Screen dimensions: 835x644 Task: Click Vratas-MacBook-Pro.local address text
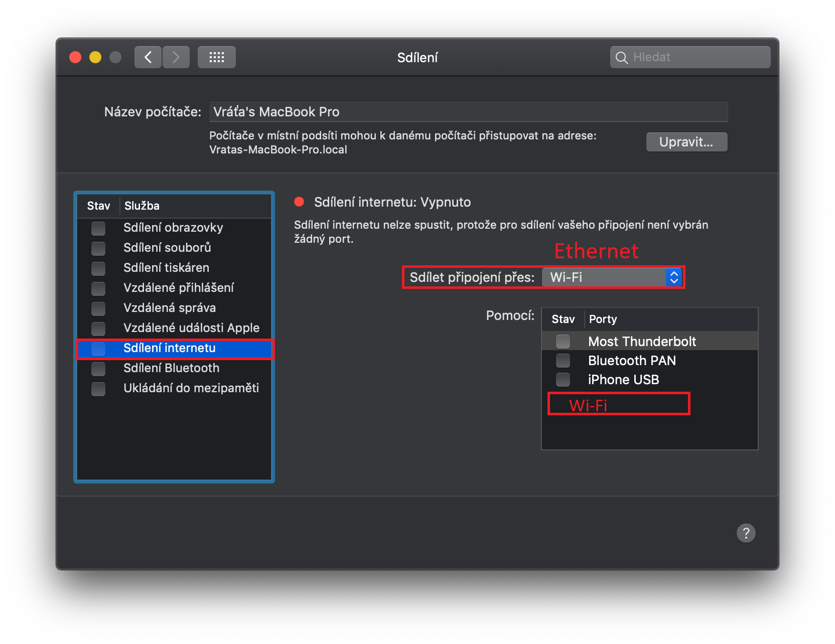[278, 150]
